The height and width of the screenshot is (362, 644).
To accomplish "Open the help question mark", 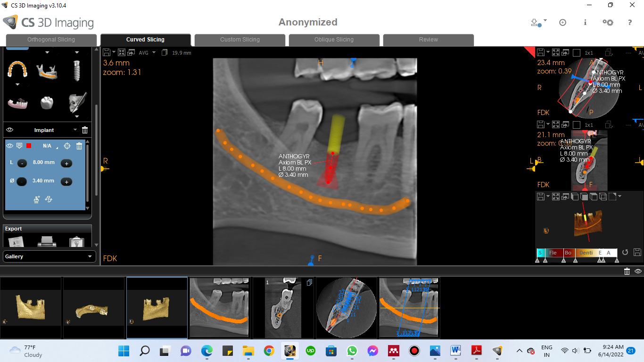I will click(x=630, y=22).
